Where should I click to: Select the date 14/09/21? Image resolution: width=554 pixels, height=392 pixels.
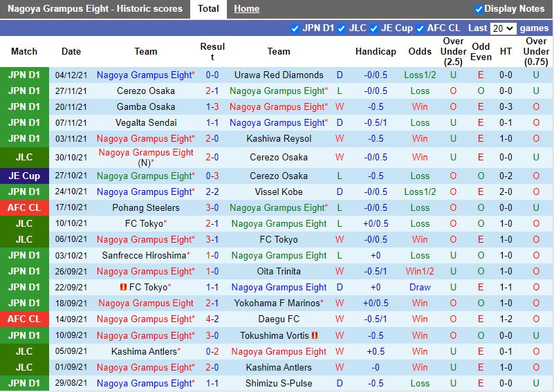tap(71, 319)
